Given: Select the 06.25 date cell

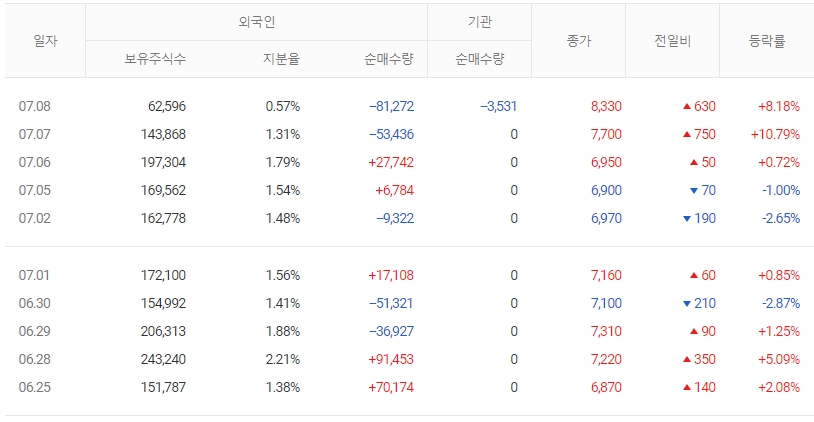Looking at the screenshot, I should tap(35, 387).
